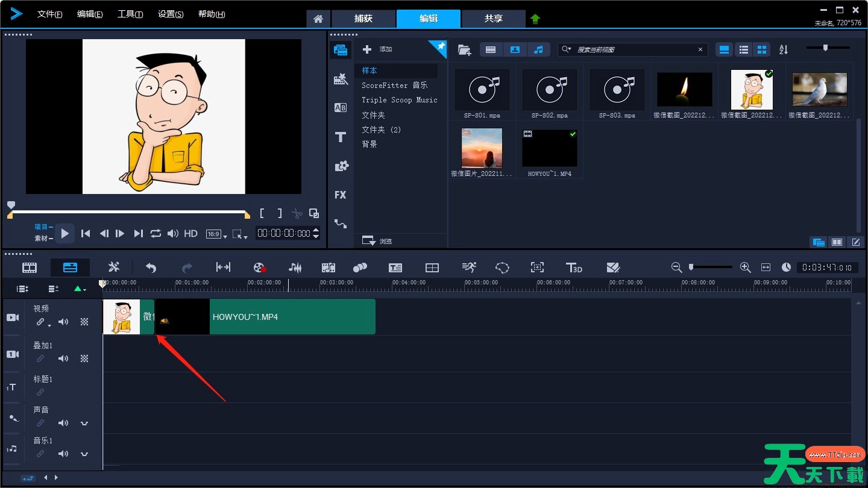Open Record/Capture option icon
Image resolution: width=868 pixels, height=488 pixels.
pyautogui.click(x=260, y=267)
